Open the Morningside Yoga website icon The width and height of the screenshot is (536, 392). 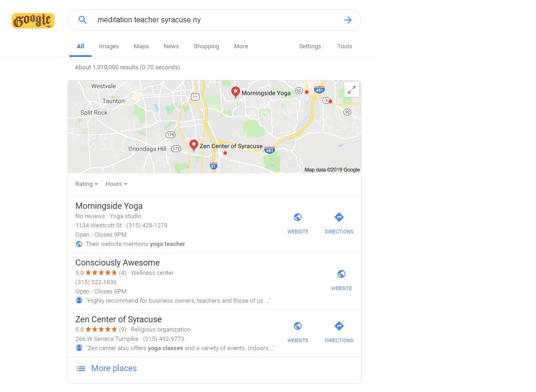pos(298,217)
